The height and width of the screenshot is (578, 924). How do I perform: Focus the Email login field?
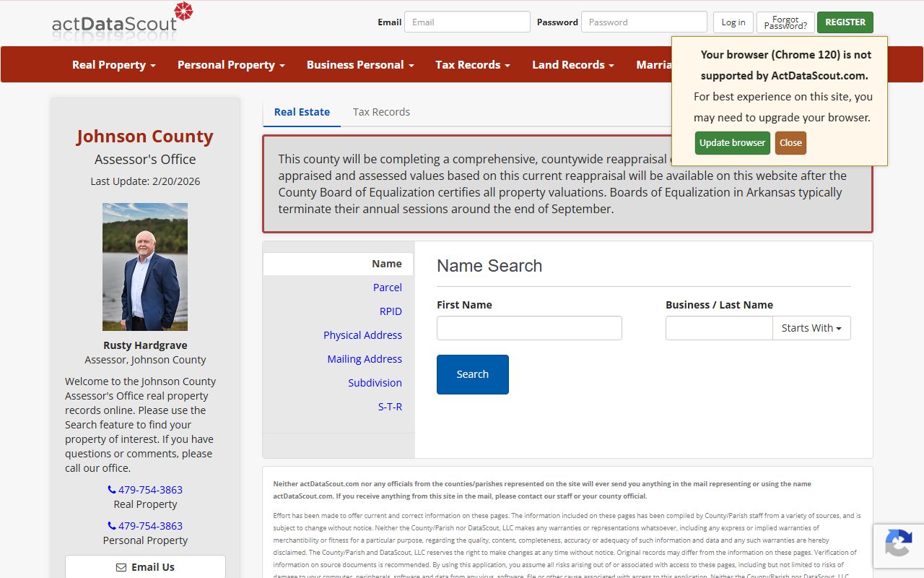[x=467, y=22]
